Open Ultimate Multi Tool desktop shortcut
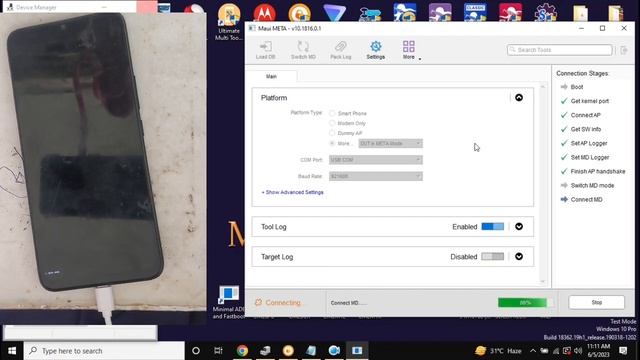The height and width of the screenshot is (360, 640). click(x=229, y=22)
